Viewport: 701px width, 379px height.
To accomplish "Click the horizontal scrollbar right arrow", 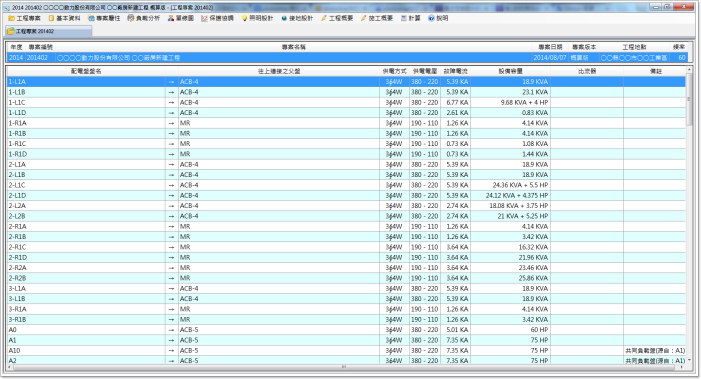I will click(682, 367).
